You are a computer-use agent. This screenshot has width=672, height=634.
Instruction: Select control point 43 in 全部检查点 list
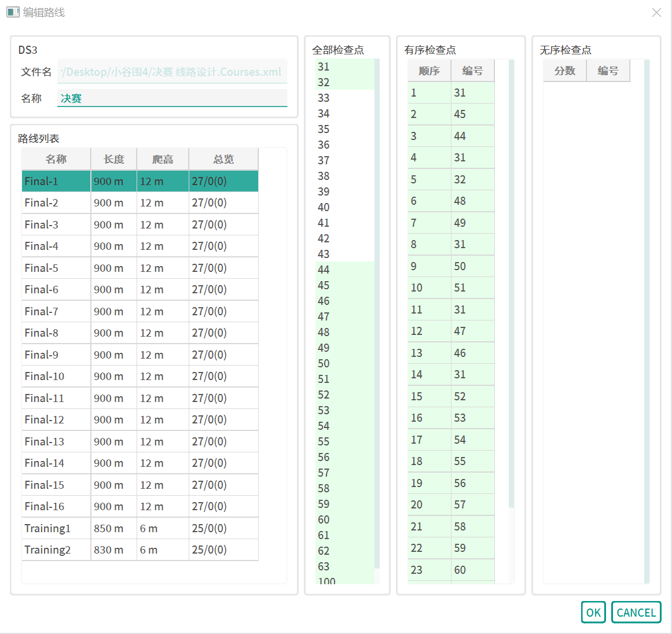(344, 254)
